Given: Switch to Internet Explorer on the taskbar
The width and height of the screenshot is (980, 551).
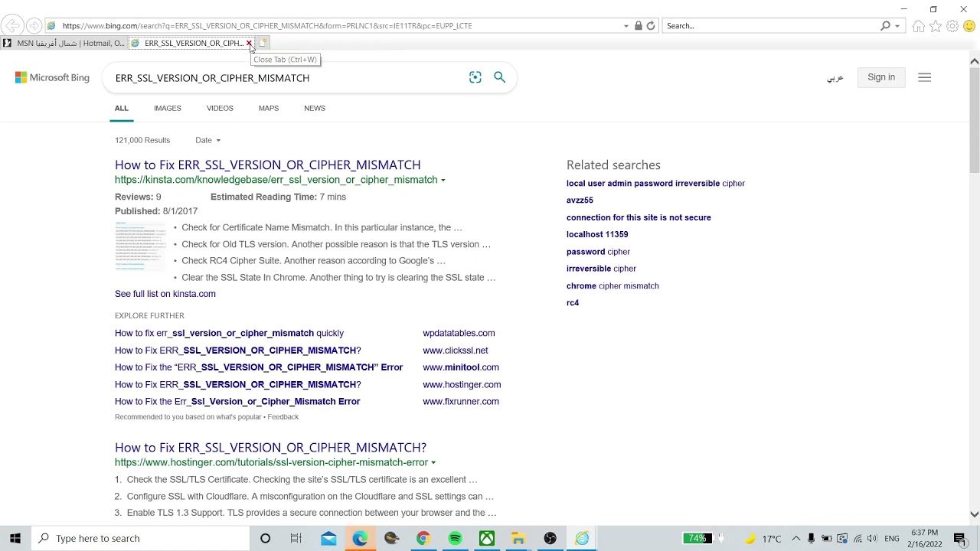Looking at the screenshot, I should pos(582,538).
